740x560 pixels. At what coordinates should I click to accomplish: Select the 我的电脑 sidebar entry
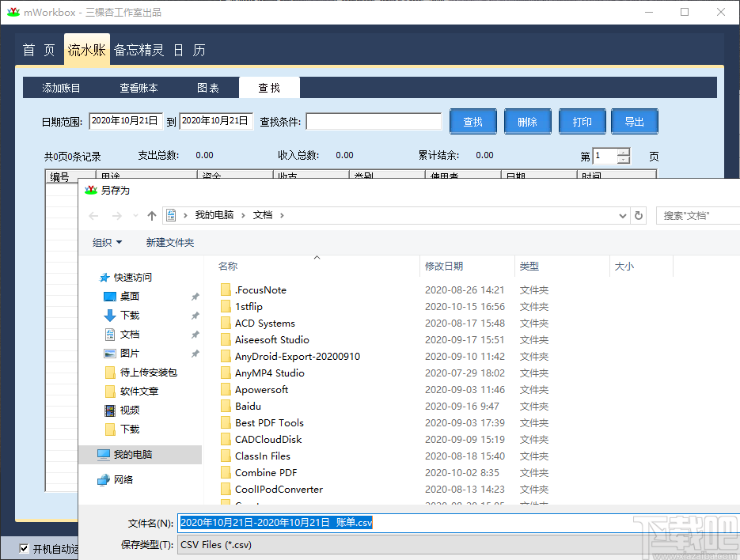click(133, 454)
